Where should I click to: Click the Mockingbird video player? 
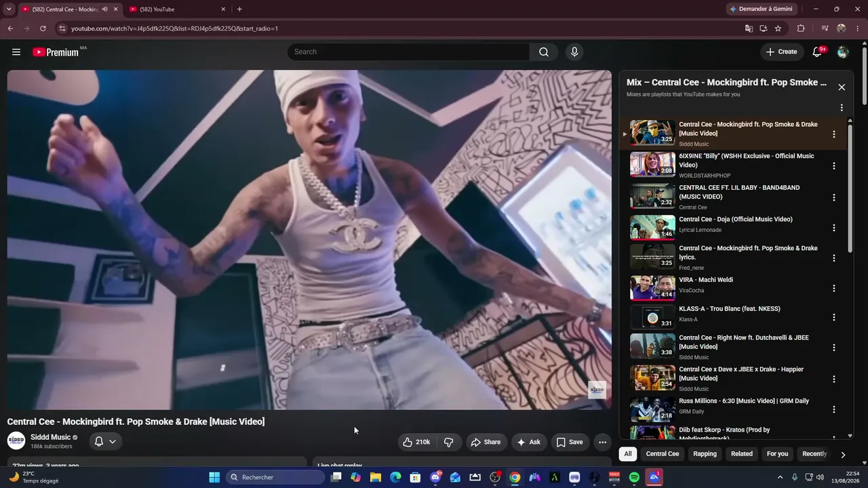[309, 240]
